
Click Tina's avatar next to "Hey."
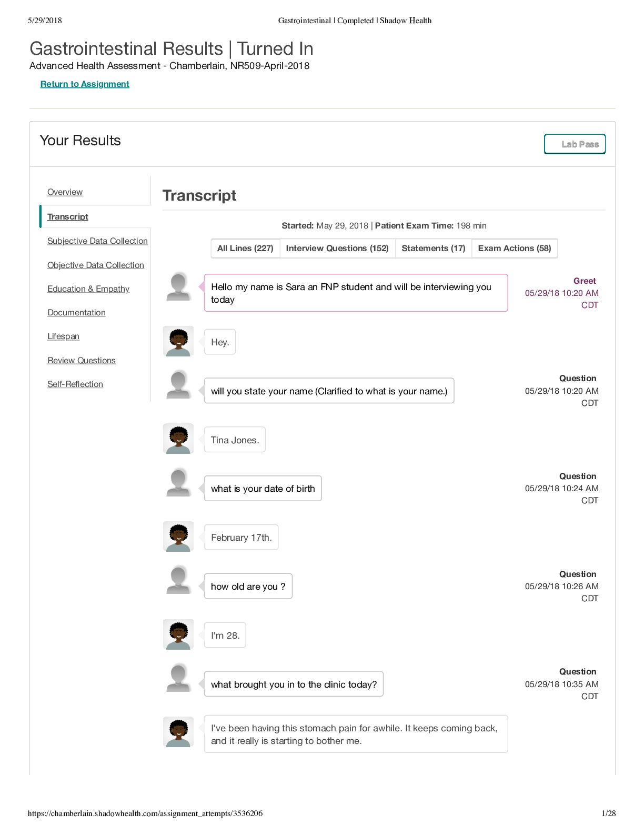coord(178,341)
